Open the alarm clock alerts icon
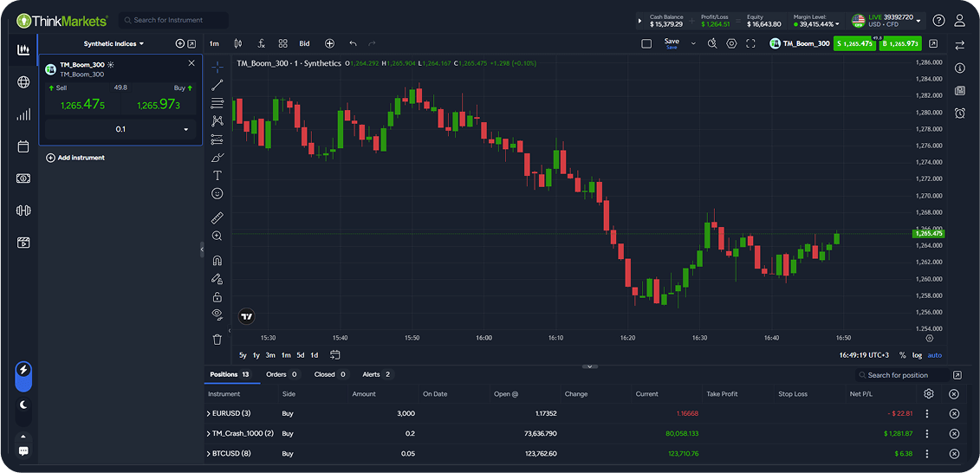 click(960, 113)
